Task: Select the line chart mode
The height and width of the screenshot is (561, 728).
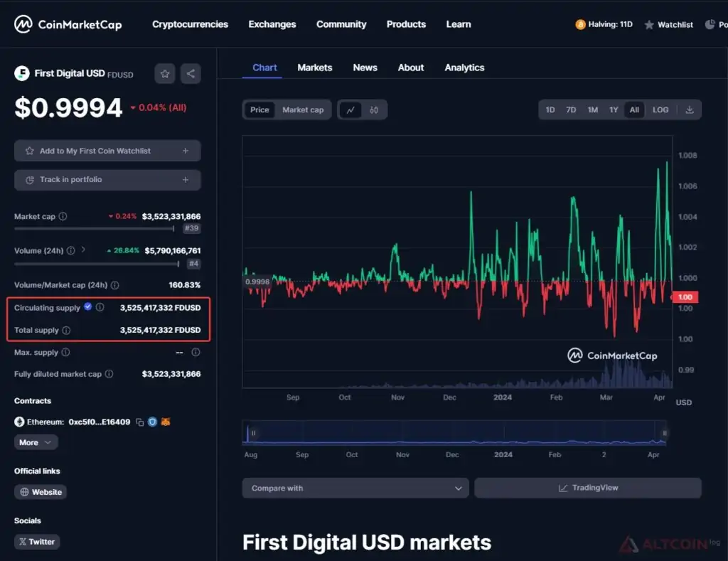Action: click(x=350, y=110)
